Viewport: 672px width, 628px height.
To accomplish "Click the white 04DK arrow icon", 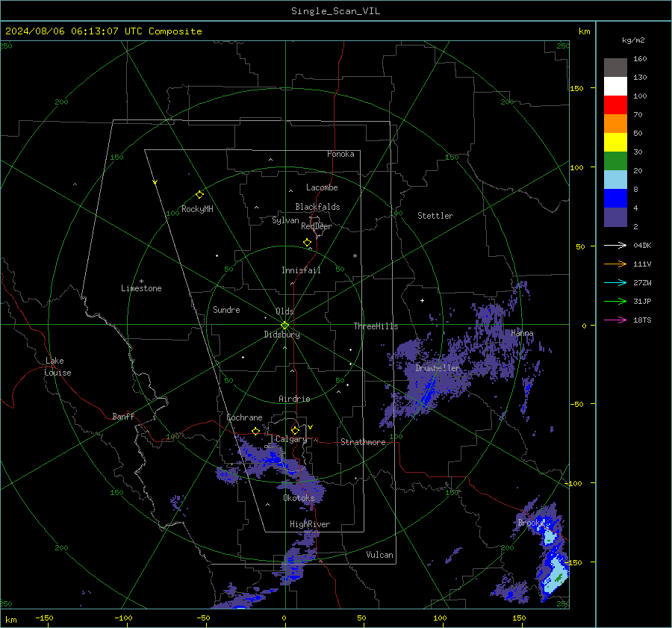I will tap(615, 245).
